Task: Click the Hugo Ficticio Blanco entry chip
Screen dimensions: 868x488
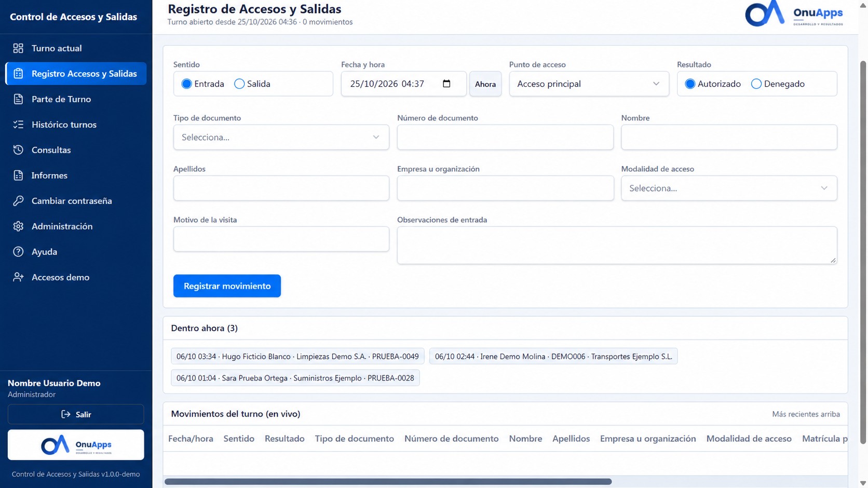Action: [297, 356]
